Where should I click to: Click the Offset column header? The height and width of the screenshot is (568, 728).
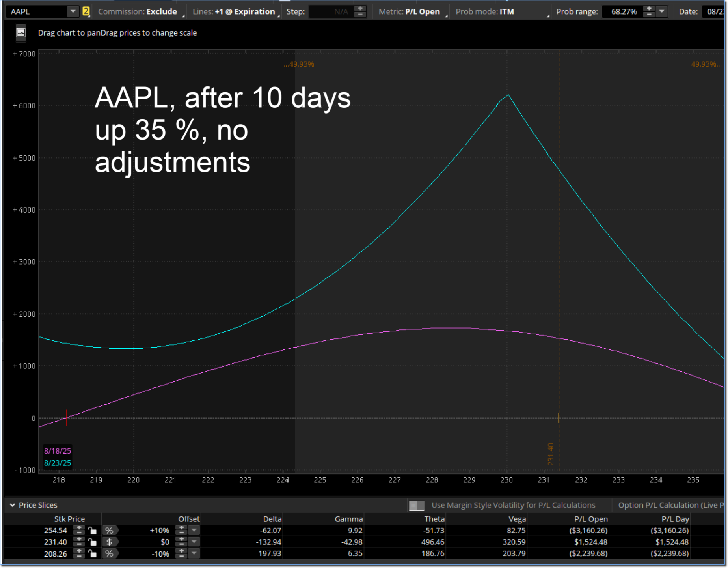[x=189, y=519]
